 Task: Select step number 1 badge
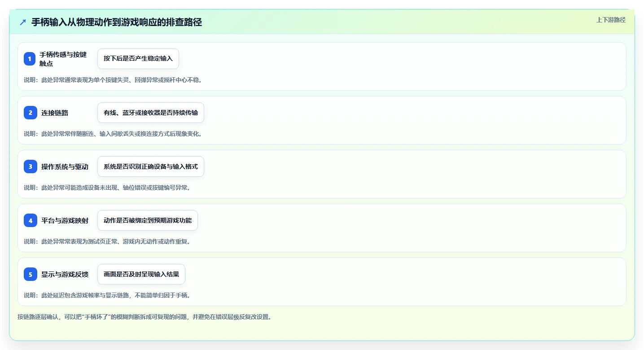pos(30,59)
